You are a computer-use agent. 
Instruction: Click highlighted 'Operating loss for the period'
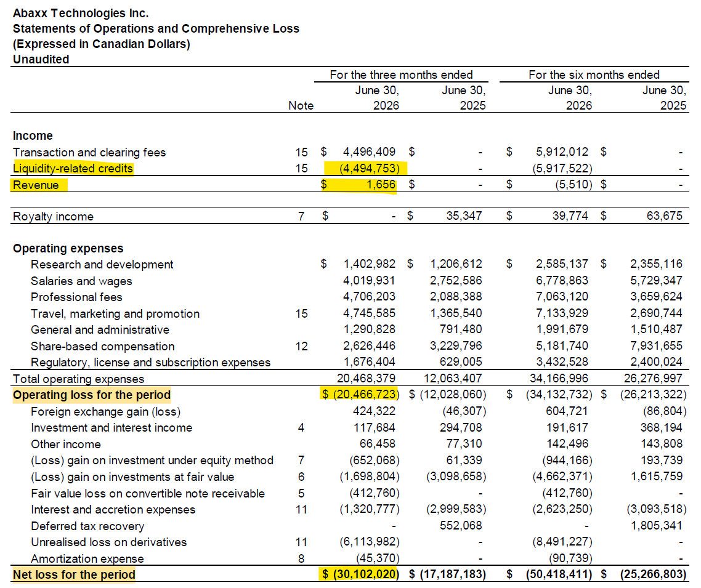92,395
